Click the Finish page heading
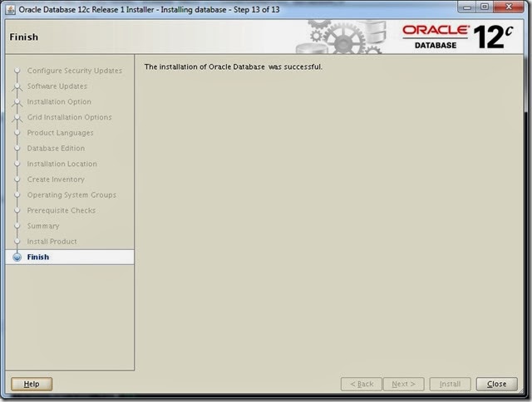 24,37
